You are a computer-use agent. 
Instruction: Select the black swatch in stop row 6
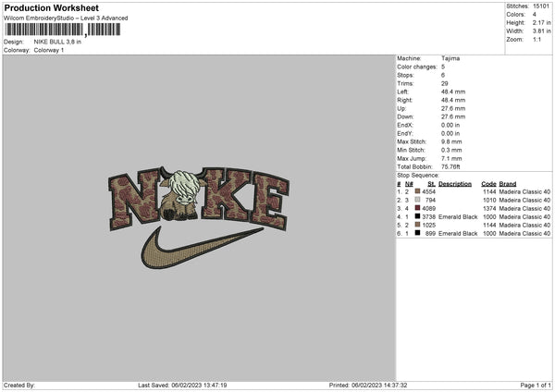(418, 233)
